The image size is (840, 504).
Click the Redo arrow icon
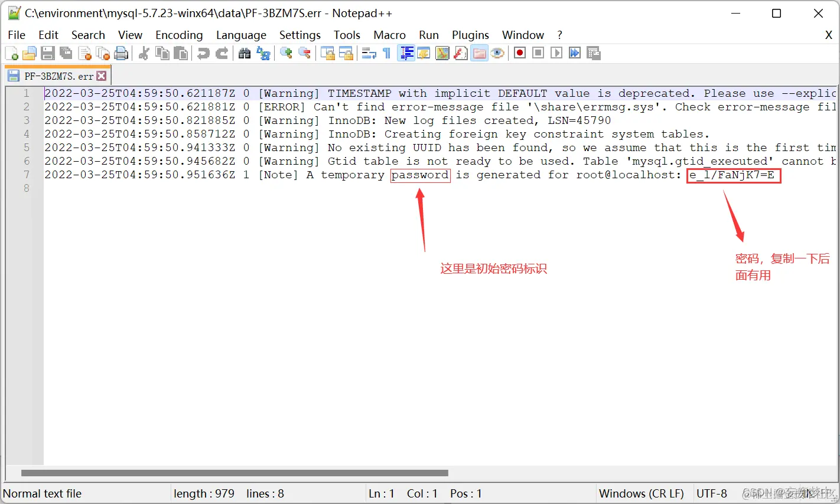(222, 54)
